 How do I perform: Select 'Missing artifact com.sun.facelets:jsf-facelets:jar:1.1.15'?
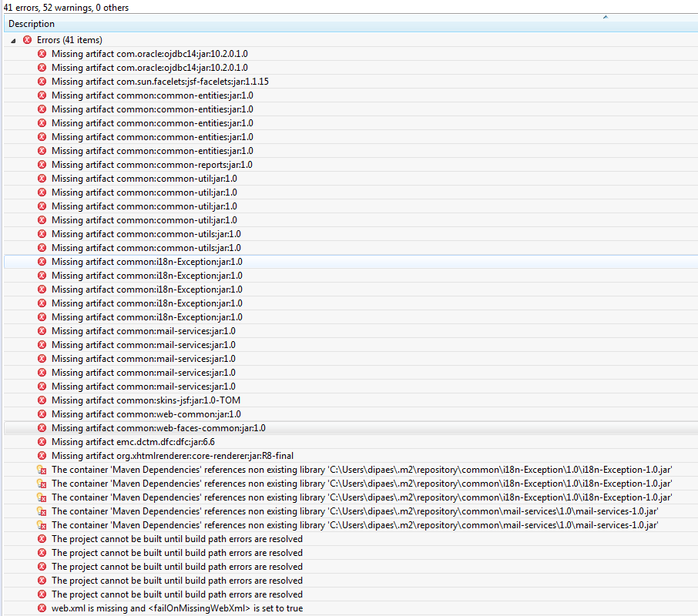[160, 82]
